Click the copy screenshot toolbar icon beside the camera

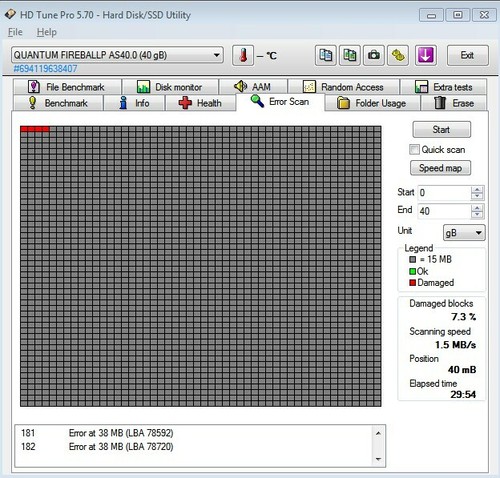coord(350,55)
